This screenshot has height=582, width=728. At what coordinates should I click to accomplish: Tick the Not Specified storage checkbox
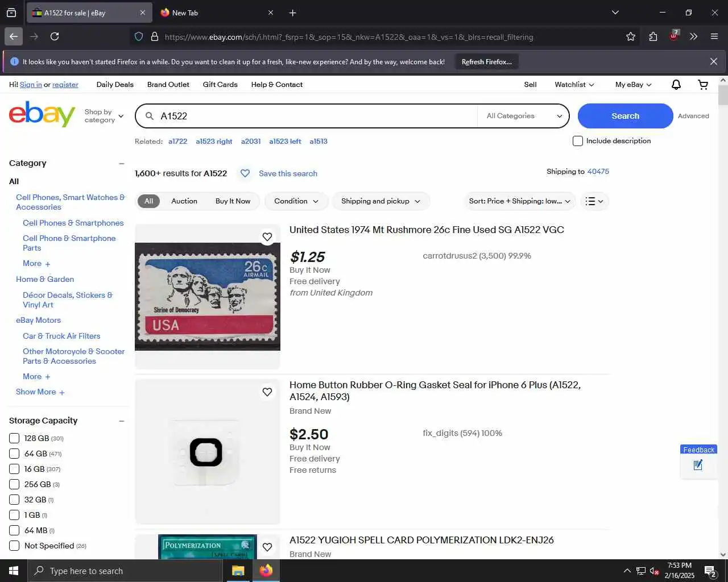(x=14, y=546)
